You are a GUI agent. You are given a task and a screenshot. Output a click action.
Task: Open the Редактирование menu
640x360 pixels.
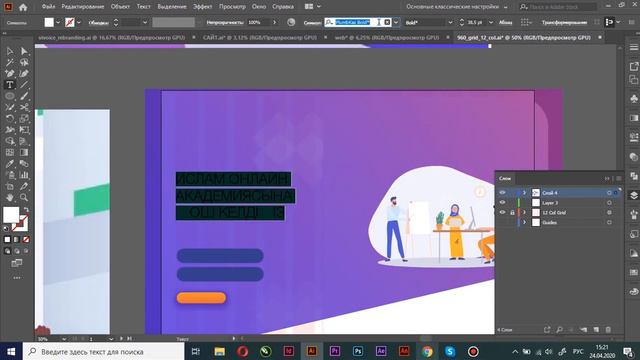coord(83,7)
